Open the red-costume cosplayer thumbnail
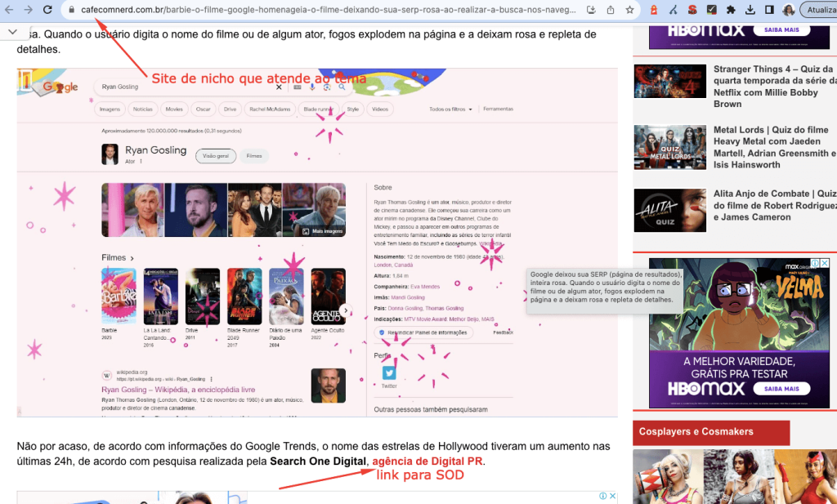 point(806,477)
